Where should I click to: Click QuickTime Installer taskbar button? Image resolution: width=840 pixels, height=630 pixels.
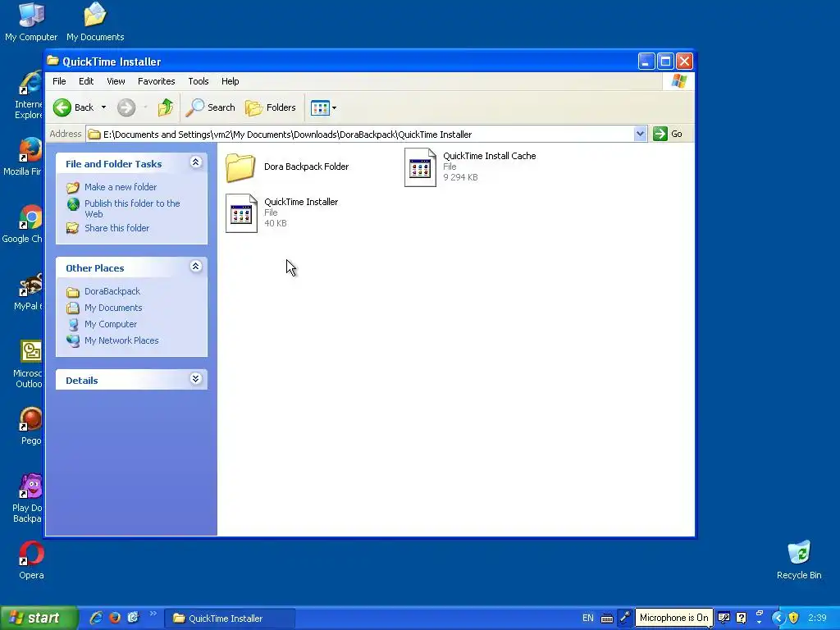pos(230,619)
